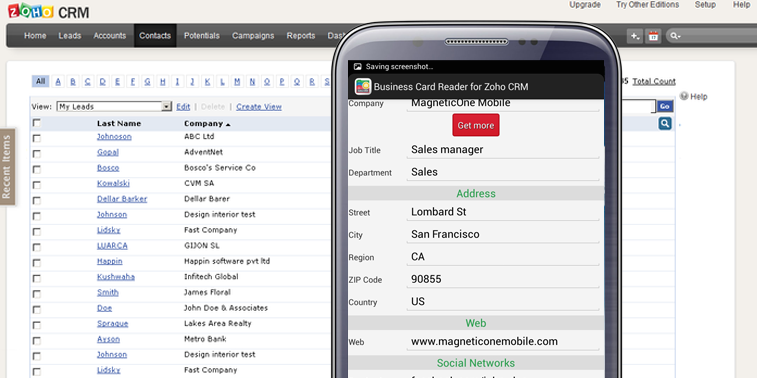Check the row for Dellar Barker
This screenshot has height=378, width=757.
click(37, 201)
